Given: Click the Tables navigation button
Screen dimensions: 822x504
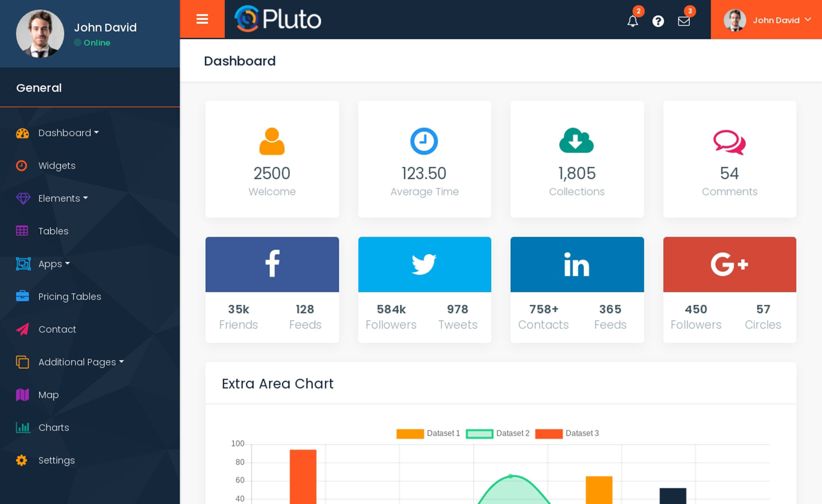Looking at the screenshot, I should [54, 231].
